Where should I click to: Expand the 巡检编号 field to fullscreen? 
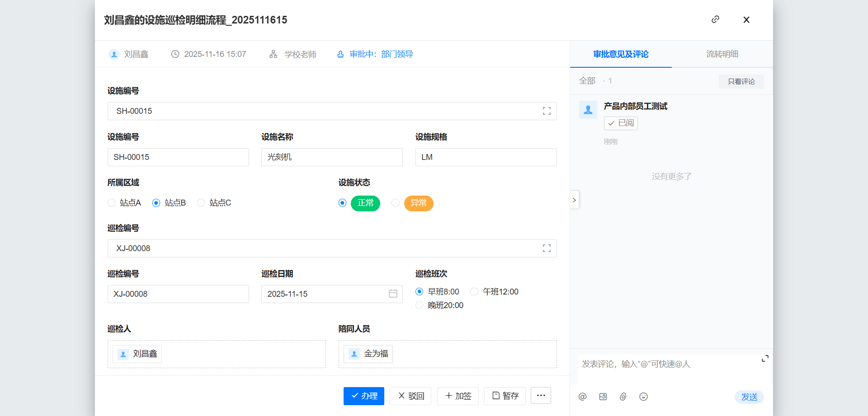pos(547,248)
